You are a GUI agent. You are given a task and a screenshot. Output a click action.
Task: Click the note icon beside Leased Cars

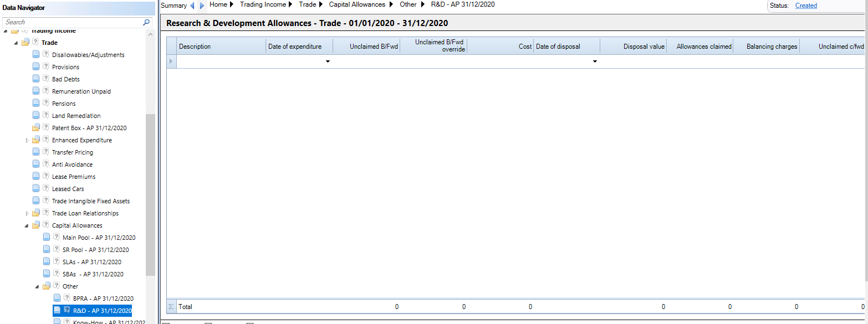(46, 188)
